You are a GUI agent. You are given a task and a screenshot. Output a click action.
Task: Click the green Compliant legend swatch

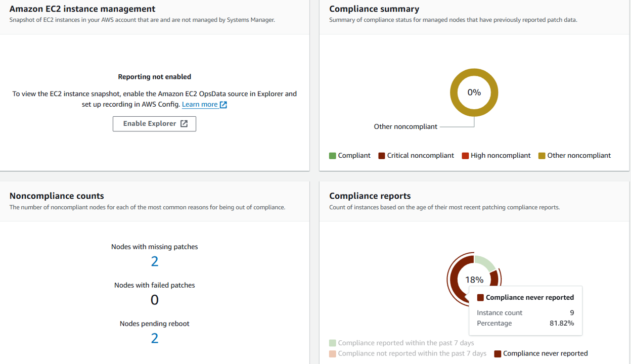(x=333, y=156)
